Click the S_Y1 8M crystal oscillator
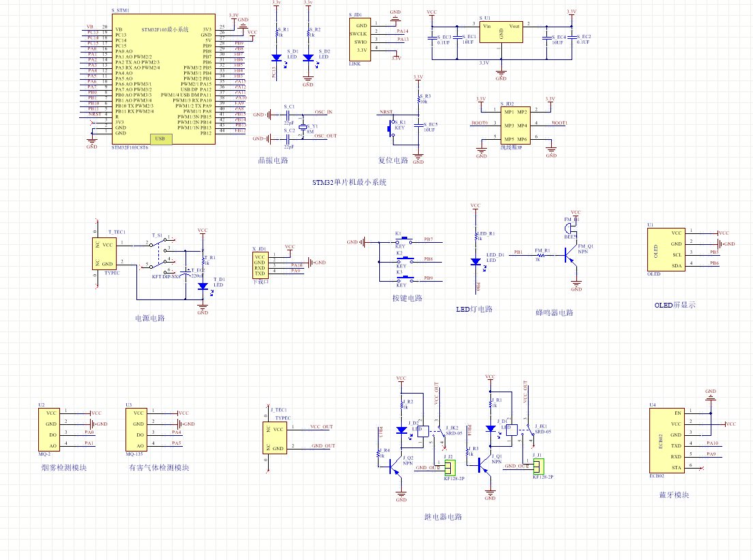Screen dimensions: 753x560 pyautogui.click(x=303, y=127)
